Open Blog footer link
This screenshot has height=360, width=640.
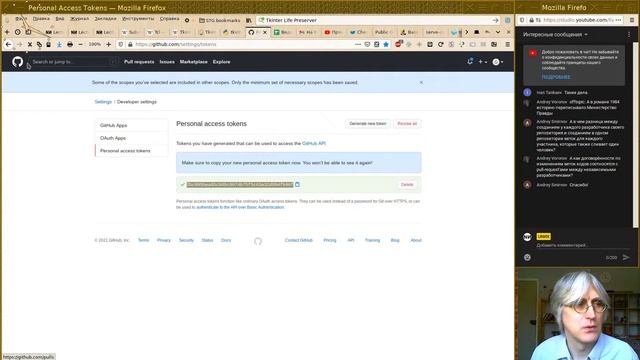(395, 240)
